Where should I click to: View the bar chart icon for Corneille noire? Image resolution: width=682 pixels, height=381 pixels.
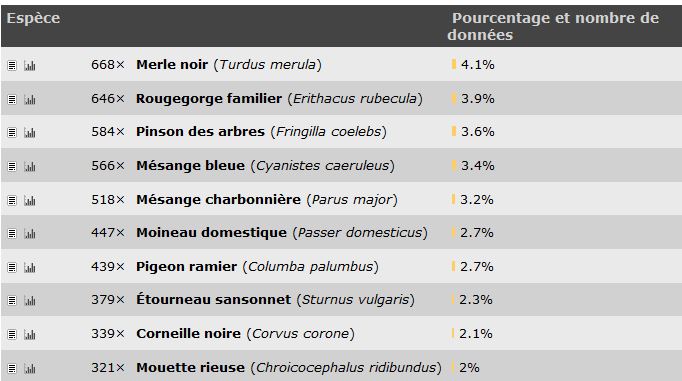[30, 334]
